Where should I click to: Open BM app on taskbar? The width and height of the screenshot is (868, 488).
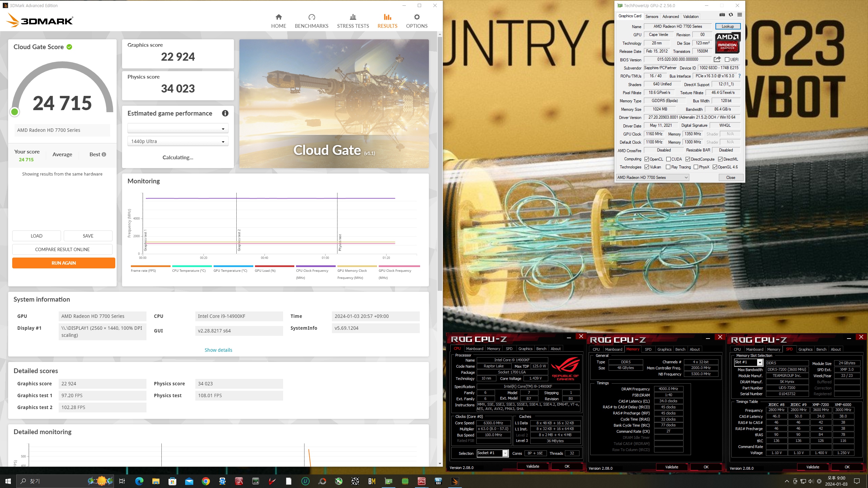(372, 481)
